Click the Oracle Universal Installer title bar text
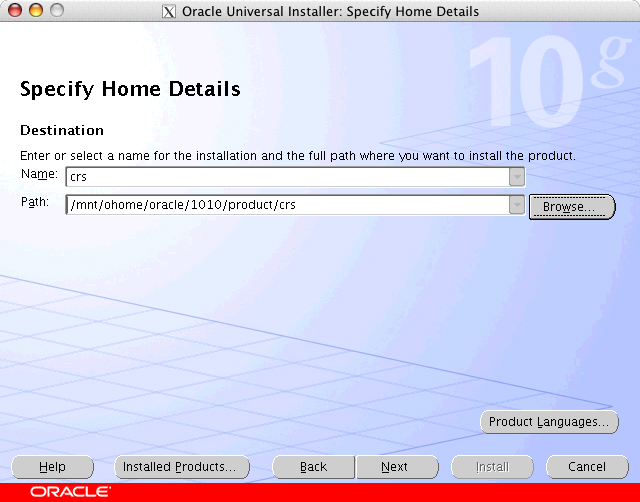This screenshot has height=502, width=640. [x=330, y=12]
